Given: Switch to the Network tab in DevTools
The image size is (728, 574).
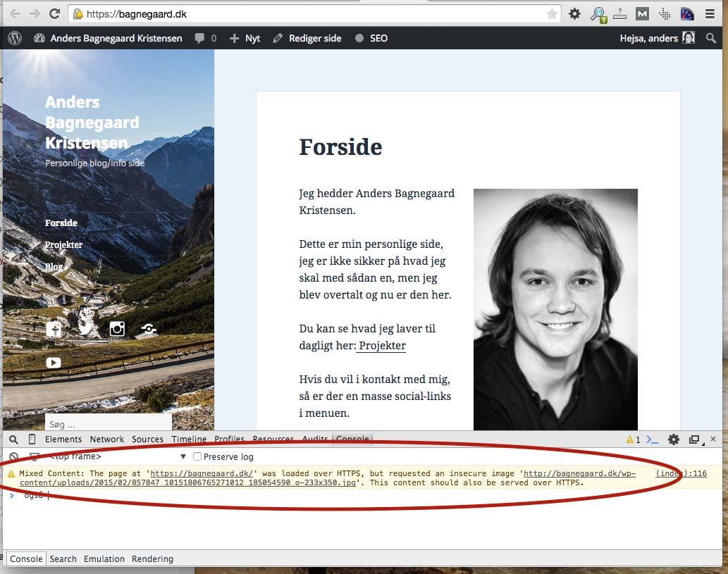Looking at the screenshot, I should [x=106, y=439].
